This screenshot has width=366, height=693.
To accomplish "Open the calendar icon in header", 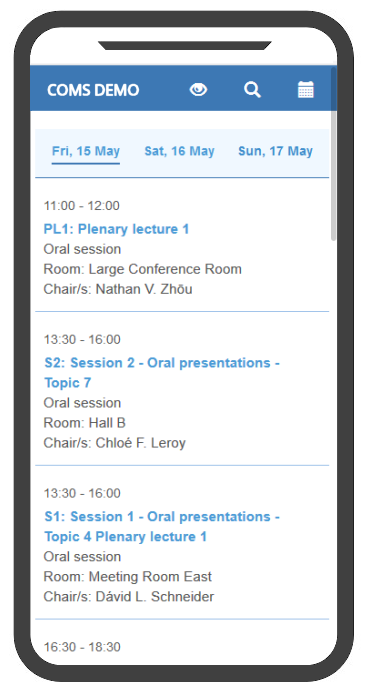I will point(305,90).
